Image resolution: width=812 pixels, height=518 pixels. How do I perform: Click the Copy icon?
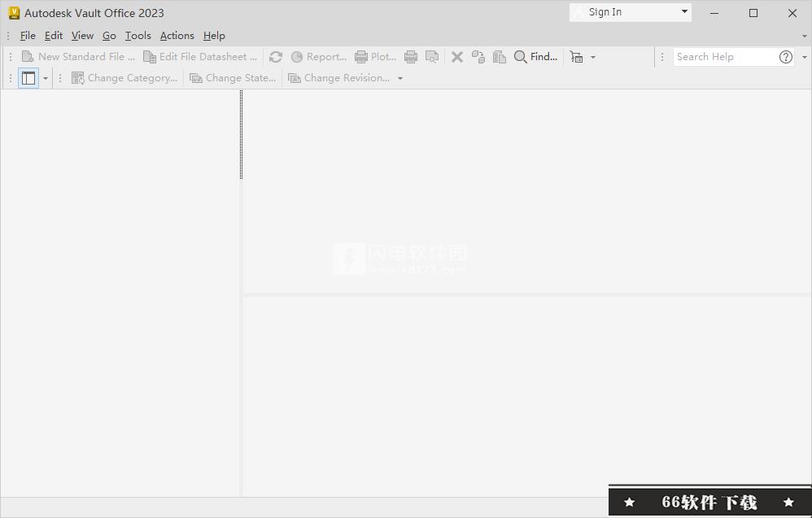click(478, 57)
